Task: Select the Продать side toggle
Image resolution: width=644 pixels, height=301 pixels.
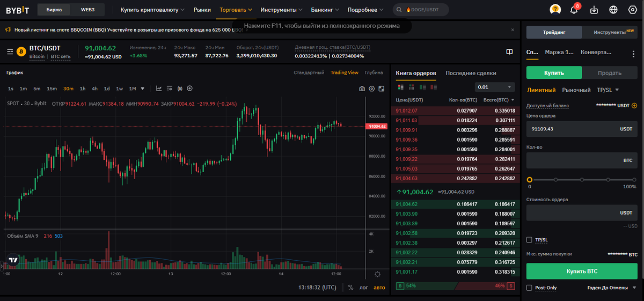Action: click(x=610, y=73)
